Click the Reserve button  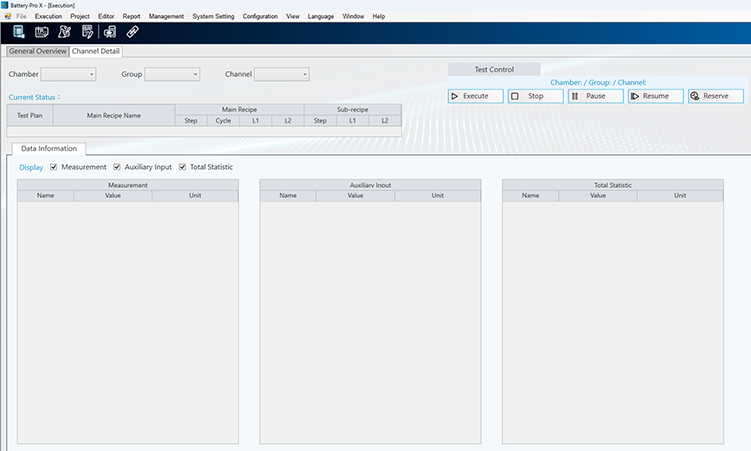tap(715, 96)
